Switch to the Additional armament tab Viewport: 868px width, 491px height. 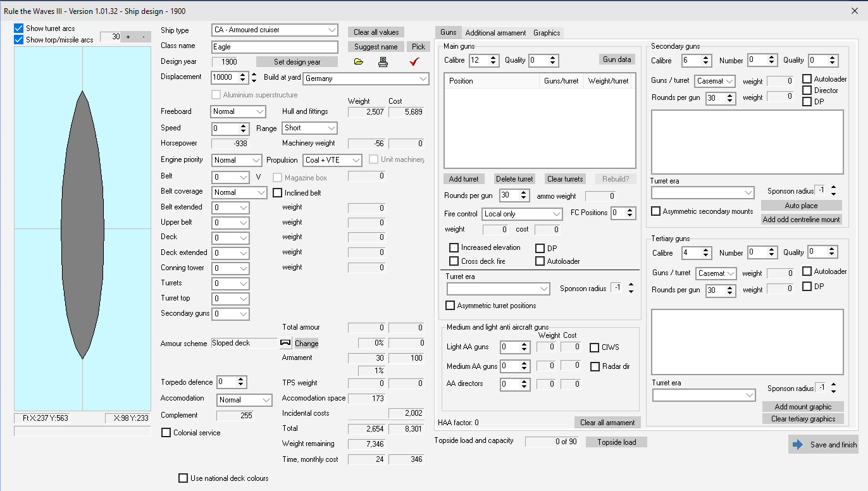point(495,33)
